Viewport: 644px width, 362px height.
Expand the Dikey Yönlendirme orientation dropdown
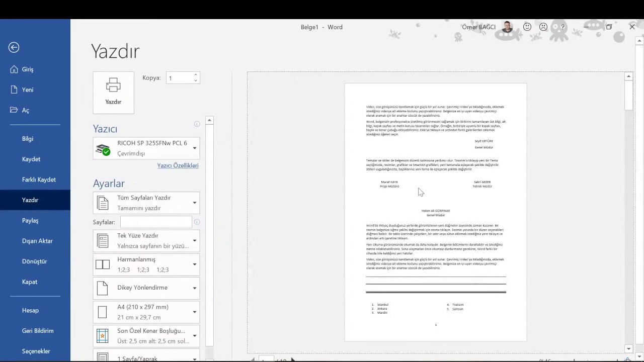pyautogui.click(x=146, y=288)
